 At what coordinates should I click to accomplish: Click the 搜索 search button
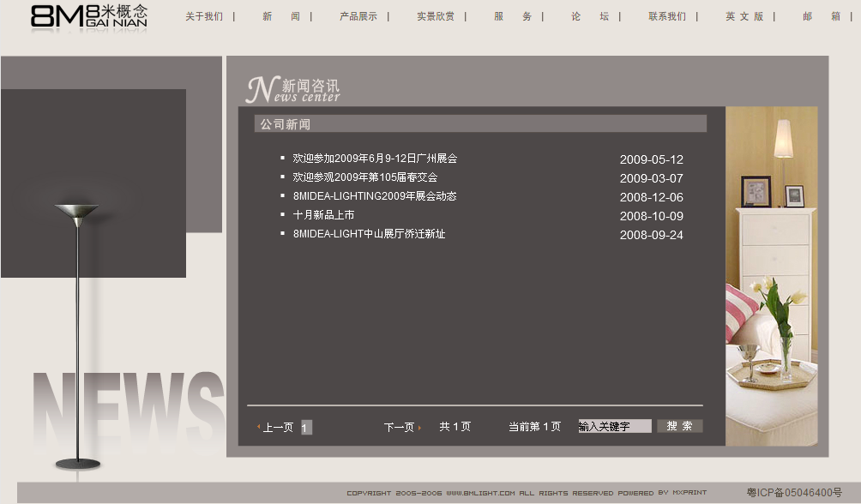[680, 425]
